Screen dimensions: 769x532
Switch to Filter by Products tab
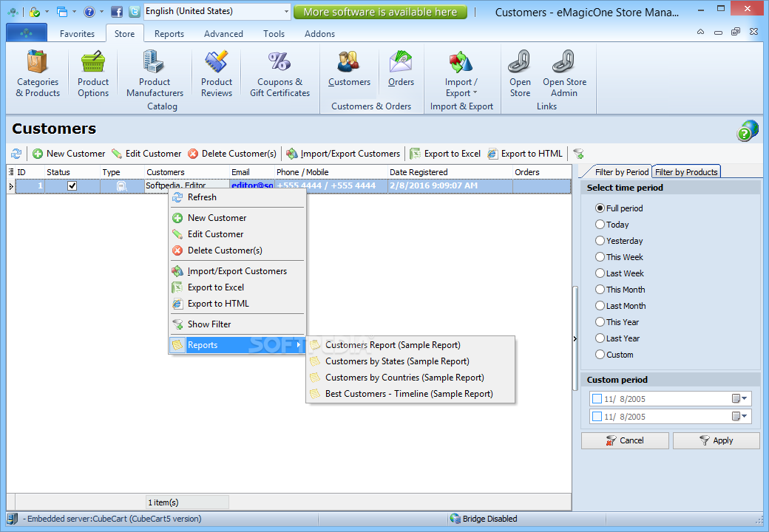686,172
